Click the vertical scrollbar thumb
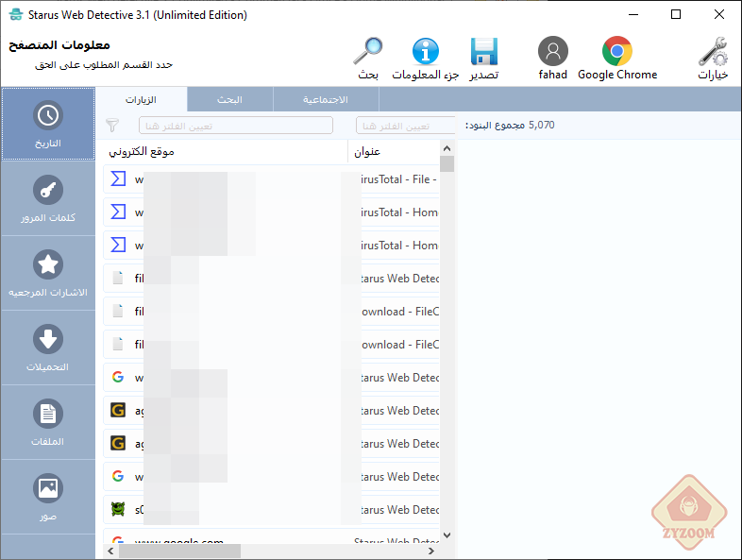Viewport: 742px width, 560px height. 447,163
